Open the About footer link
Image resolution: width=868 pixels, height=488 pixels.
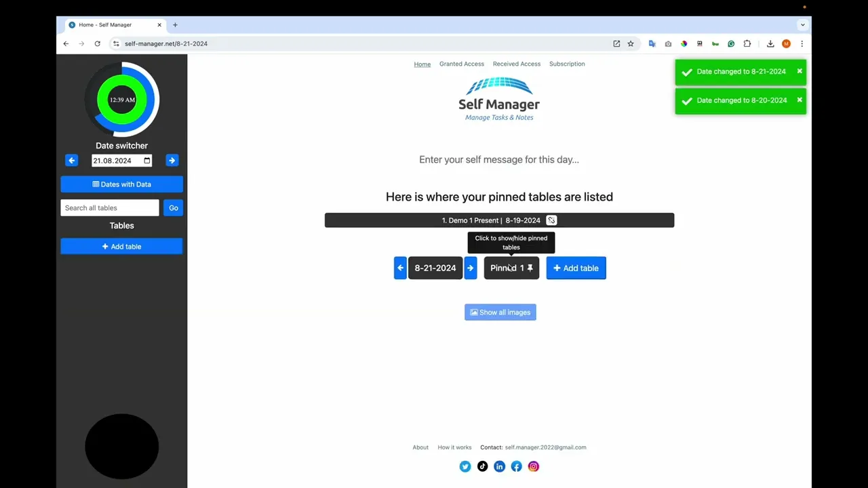click(420, 447)
